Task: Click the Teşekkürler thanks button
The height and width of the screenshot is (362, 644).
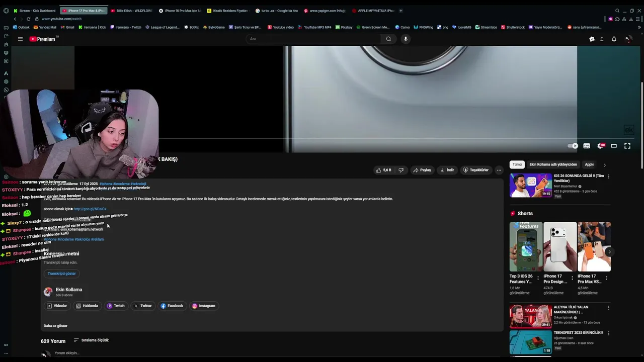Action: (475, 170)
